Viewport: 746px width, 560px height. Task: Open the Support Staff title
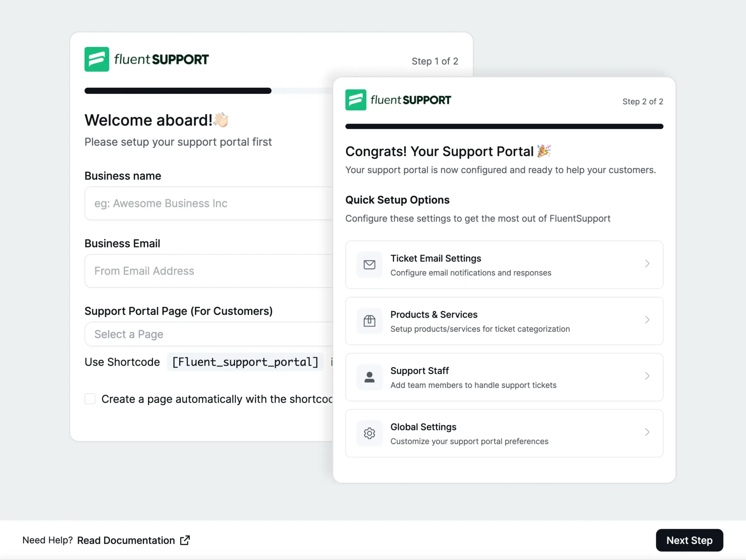[420, 371]
